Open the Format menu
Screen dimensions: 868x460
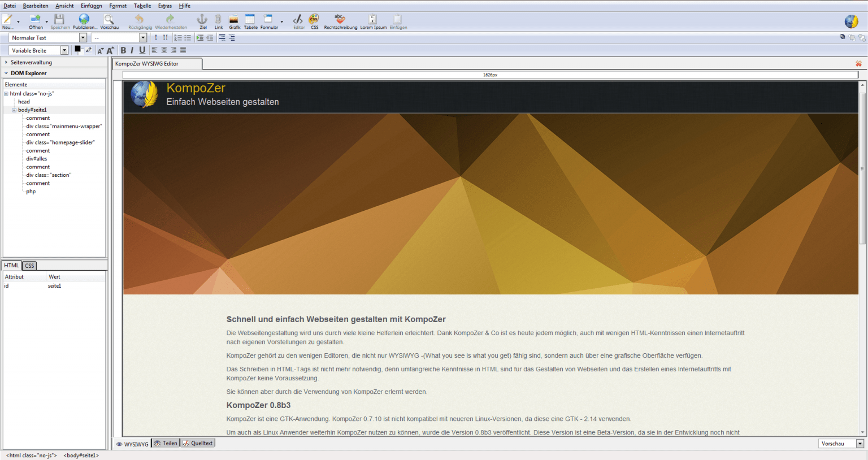point(118,6)
